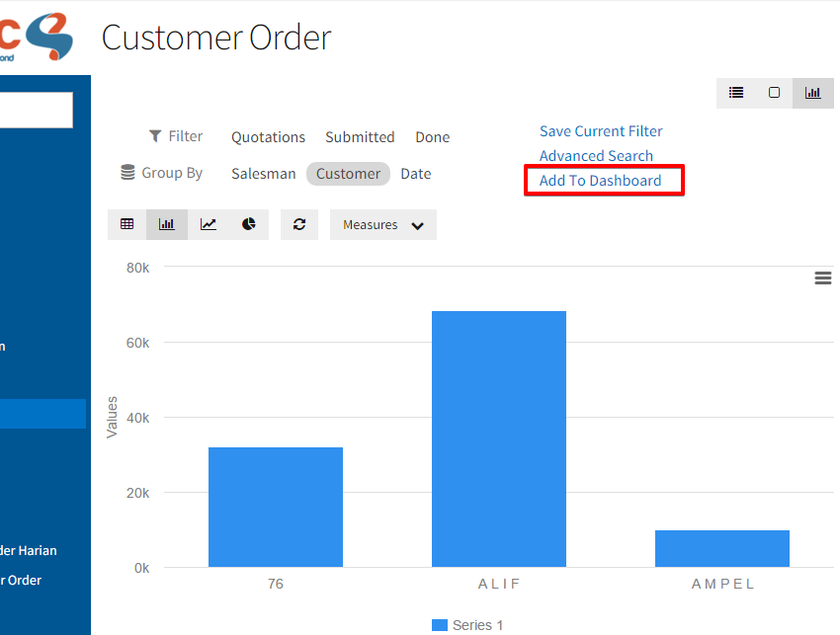Click the '40k' axis value
This screenshot has height=635, width=840.
(137, 418)
